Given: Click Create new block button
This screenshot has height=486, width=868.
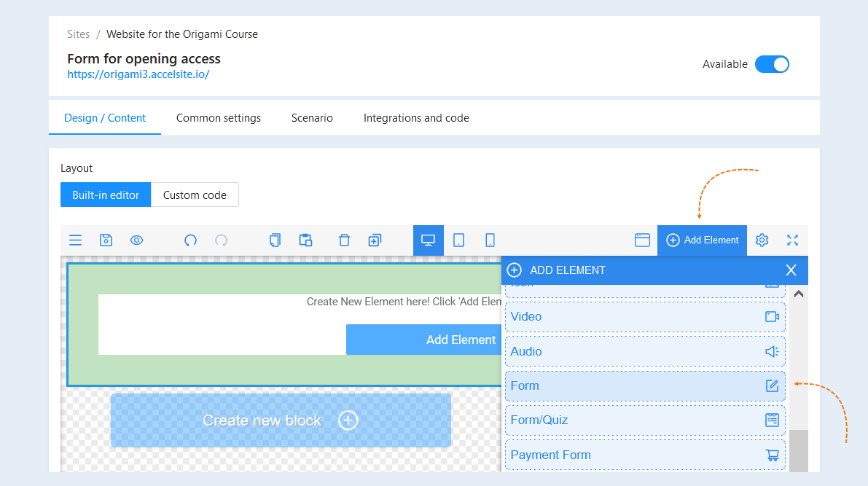Looking at the screenshot, I should click(281, 420).
